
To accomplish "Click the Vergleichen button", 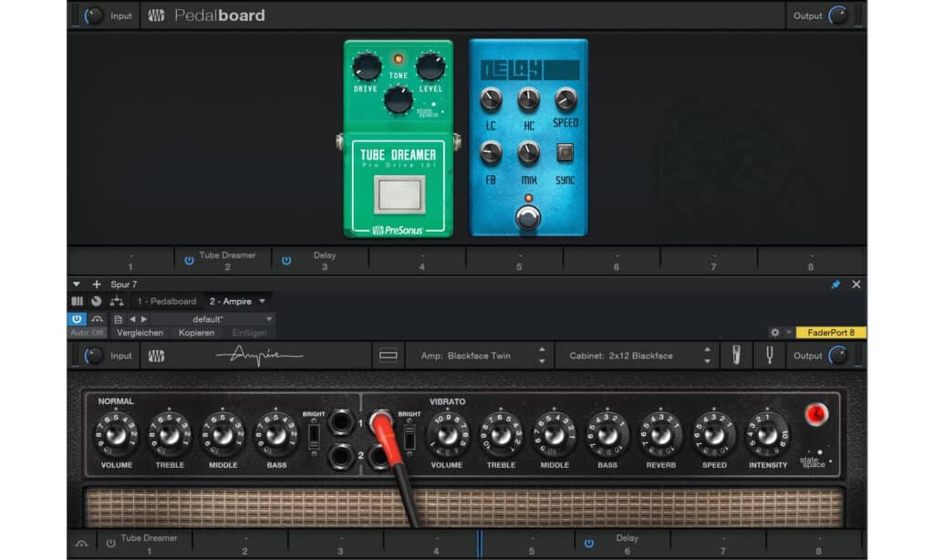I will pyautogui.click(x=140, y=332).
